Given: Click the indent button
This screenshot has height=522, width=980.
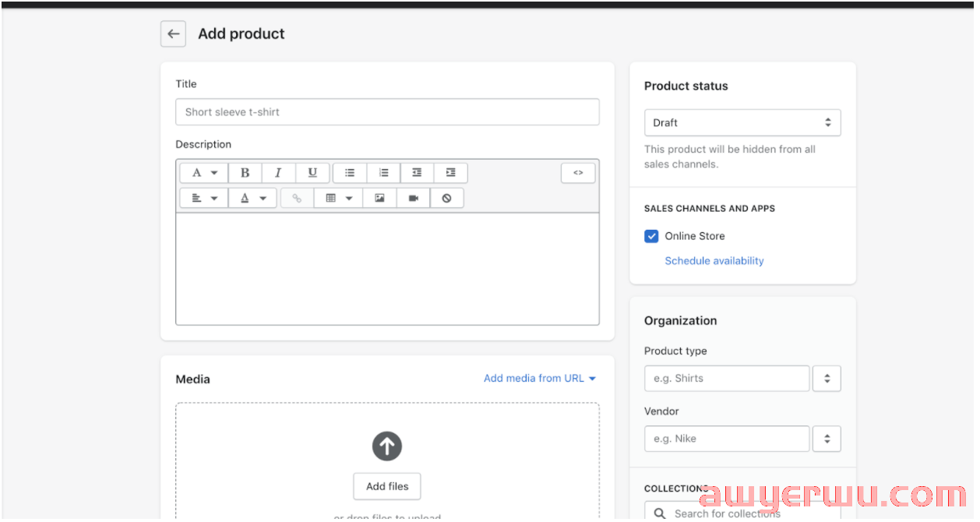Looking at the screenshot, I should [450, 173].
